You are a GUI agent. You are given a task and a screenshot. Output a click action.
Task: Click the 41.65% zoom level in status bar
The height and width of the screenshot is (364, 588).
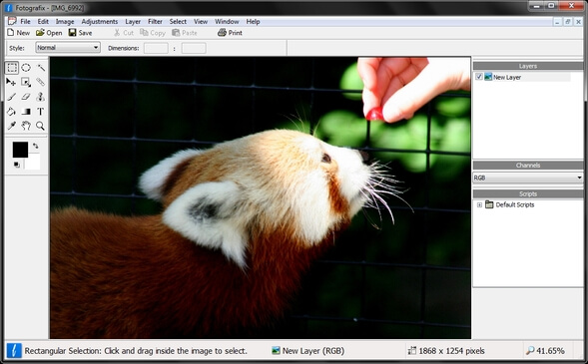(x=545, y=351)
